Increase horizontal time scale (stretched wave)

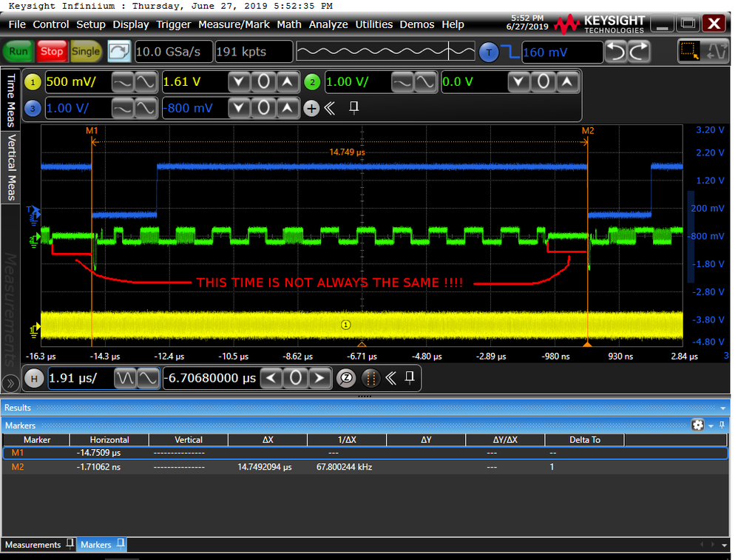click(x=148, y=378)
